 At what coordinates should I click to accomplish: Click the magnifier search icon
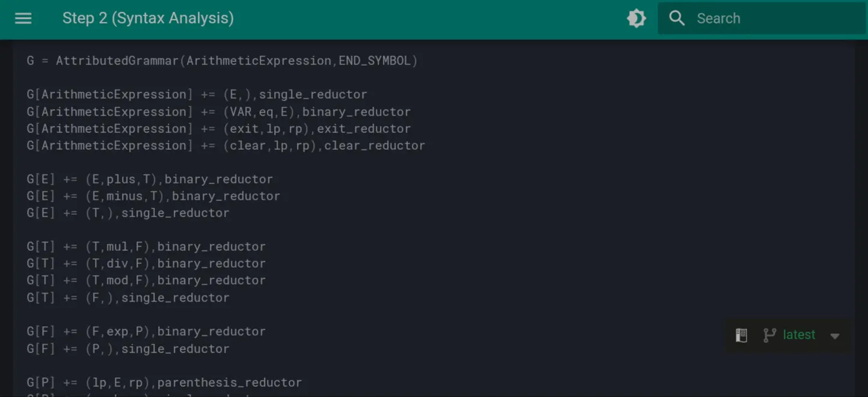677,18
